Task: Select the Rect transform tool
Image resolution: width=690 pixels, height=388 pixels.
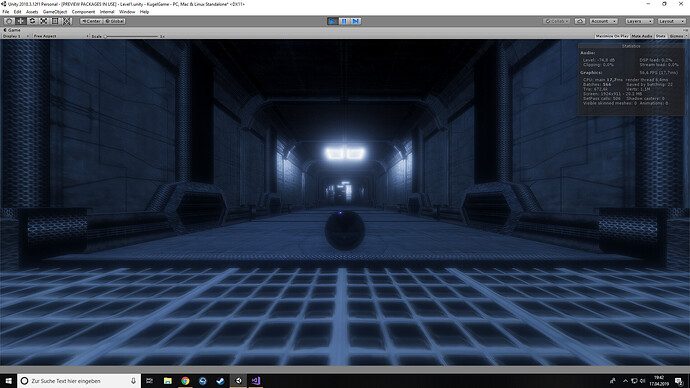Action: click(55, 21)
